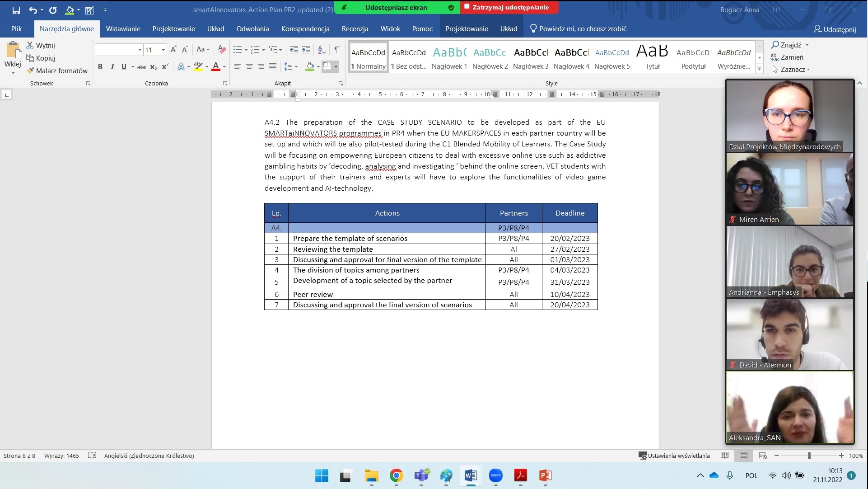Decrease font size with A-down icon
Viewport: 868px width, 489px height.
click(185, 49)
